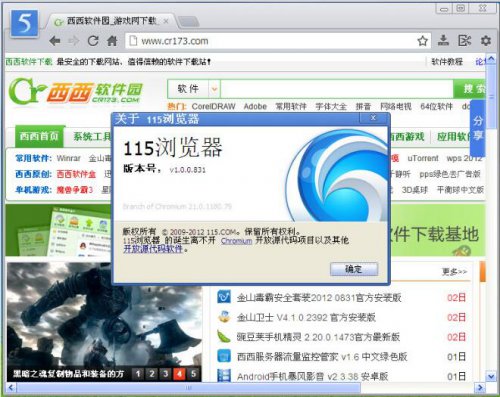This screenshot has width=500, height=397.
Task: Open 西西服务器流量监控管家 v1.6 link
Action: [x=322, y=357]
